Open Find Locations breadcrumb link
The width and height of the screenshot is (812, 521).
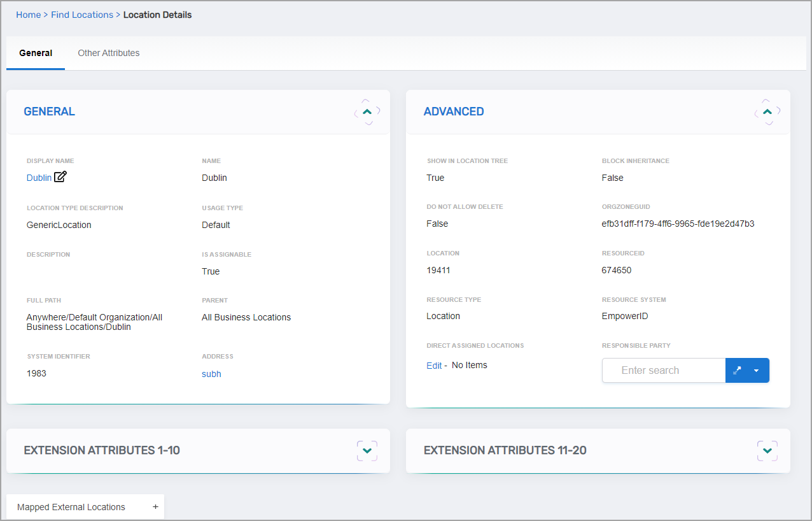(82, 15)
